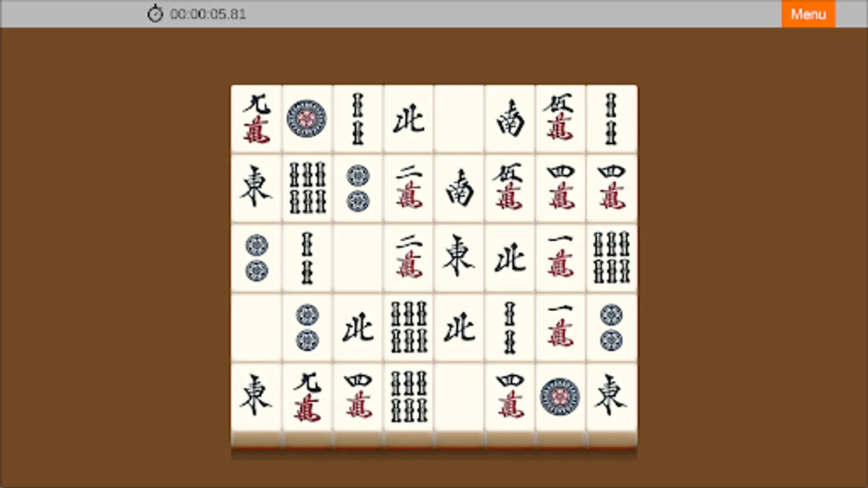Pick the nine-character tile in top row

pyautogui.click(x=256, y=119)
